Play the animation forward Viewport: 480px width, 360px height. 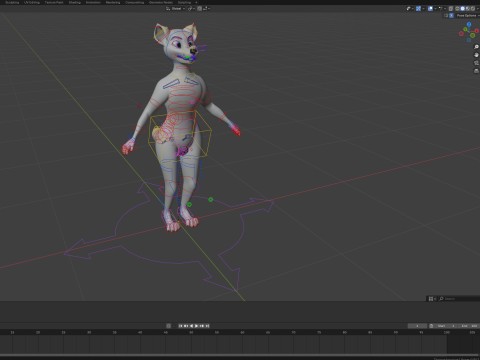[x=196, y=326]
